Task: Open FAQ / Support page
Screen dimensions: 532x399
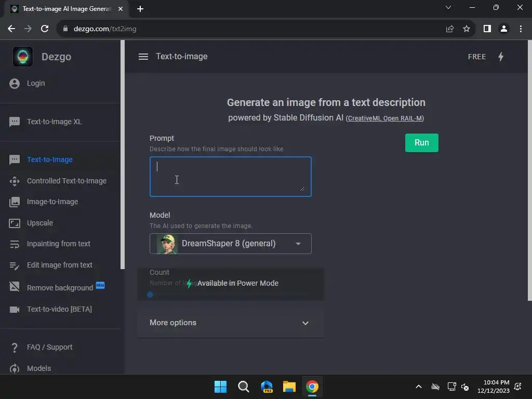Action: [x=49, y=348]
